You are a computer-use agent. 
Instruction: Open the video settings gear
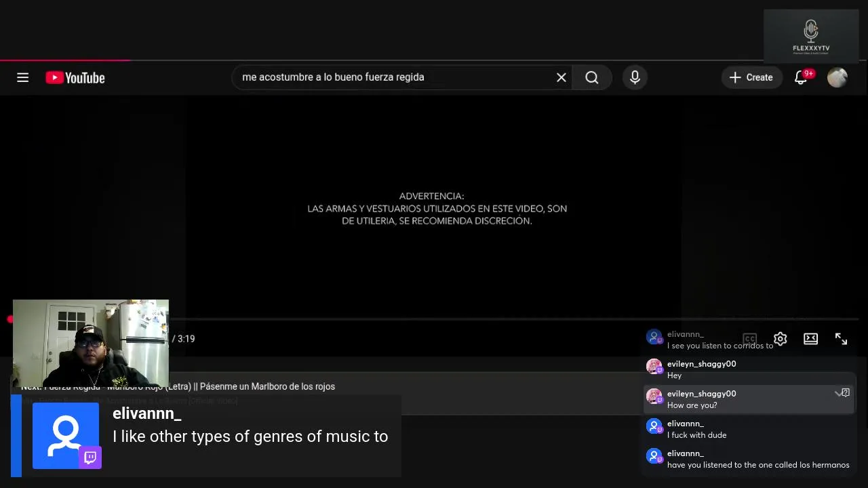pos(780,339)
